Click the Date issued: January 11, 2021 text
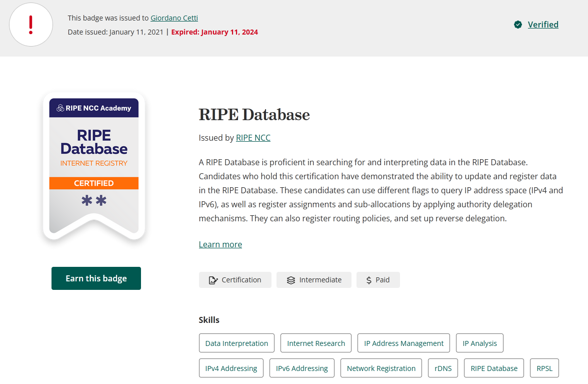The image size is (588, 384). (115, 32)
